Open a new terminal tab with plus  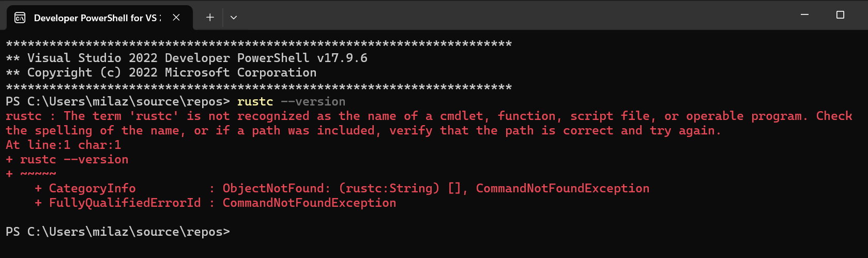click(210, 18)
